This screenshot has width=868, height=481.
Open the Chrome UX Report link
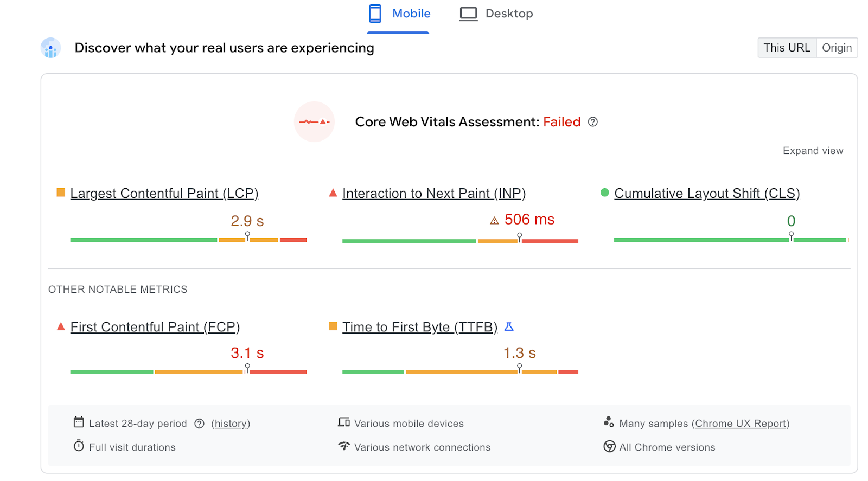(x=741, y=424)
